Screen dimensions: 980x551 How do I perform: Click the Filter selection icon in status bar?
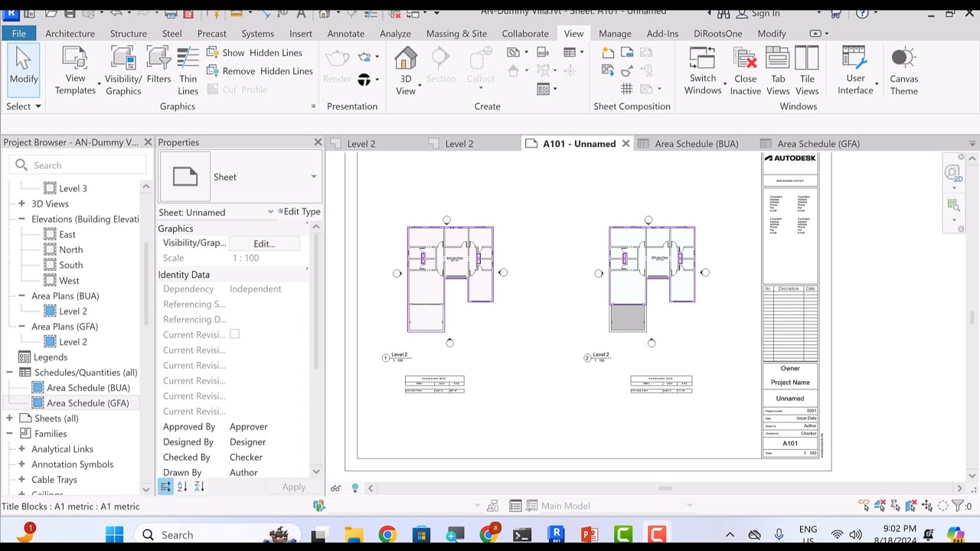(959, 506)
